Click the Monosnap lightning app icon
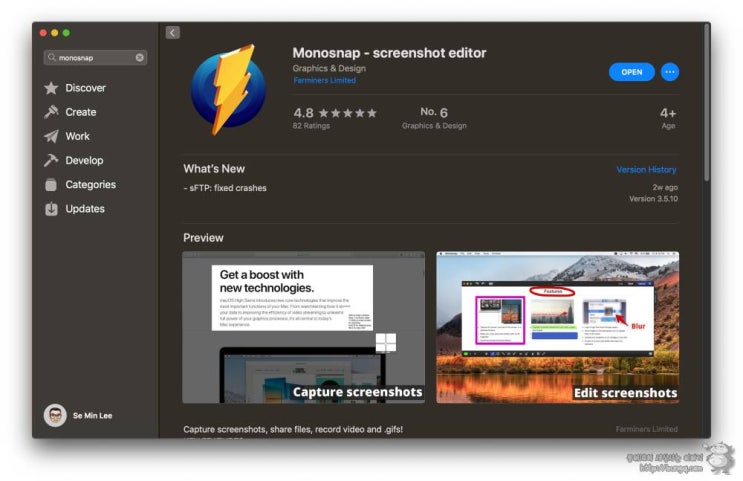The height and width of the screenshot is (481, 743). (x=229, y=89)
